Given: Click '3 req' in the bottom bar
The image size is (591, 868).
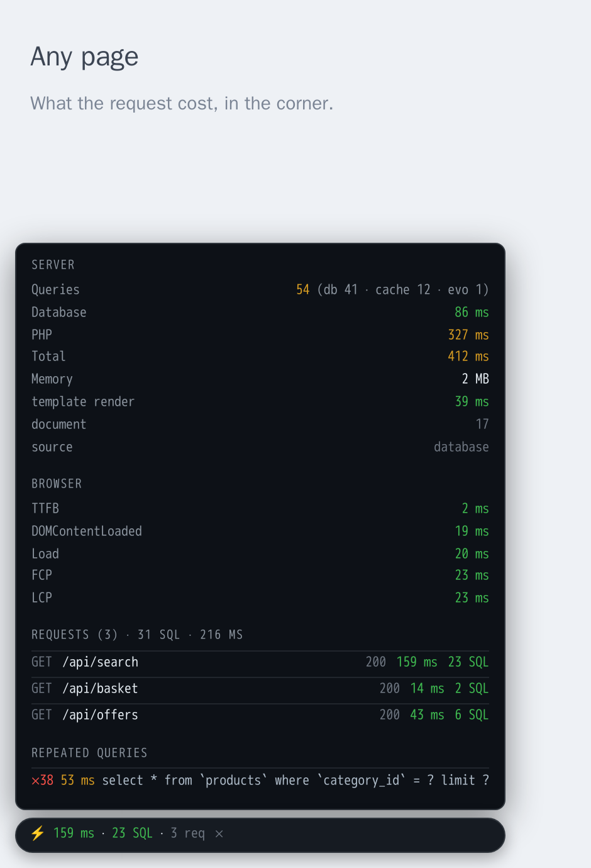Looking at the screenshot, I should [188, 833].
